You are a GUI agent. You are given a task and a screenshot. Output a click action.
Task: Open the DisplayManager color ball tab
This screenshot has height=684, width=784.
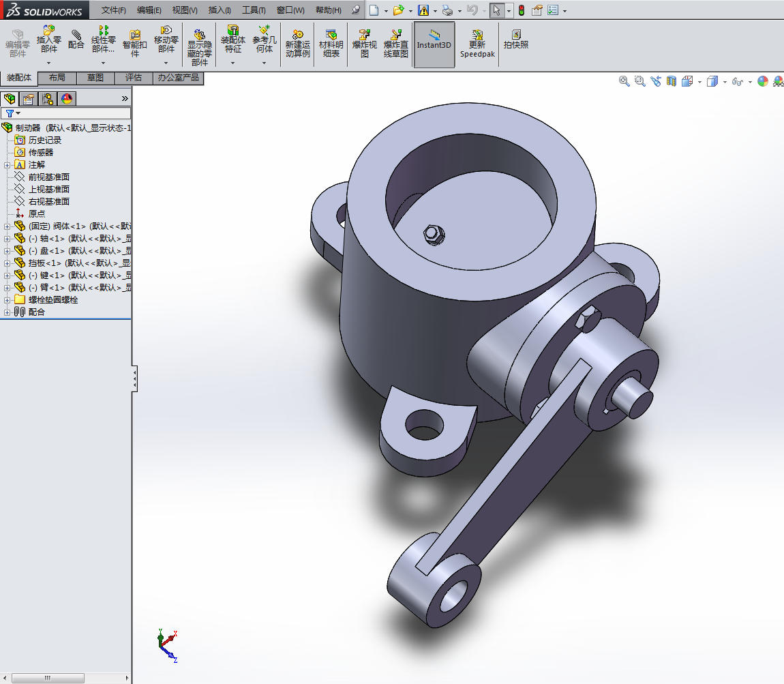tap(66, 99)
